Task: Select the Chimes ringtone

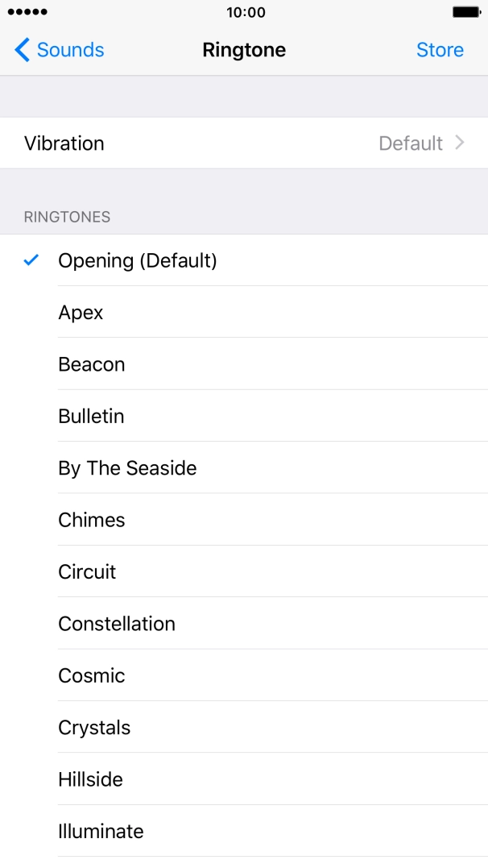Action: point(91,520)
